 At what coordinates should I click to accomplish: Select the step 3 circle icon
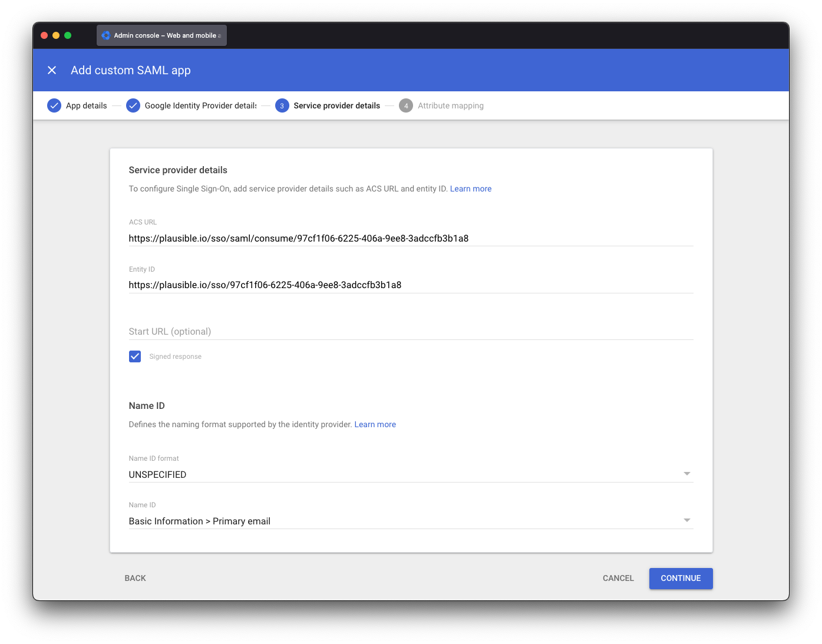click(282, 105)
